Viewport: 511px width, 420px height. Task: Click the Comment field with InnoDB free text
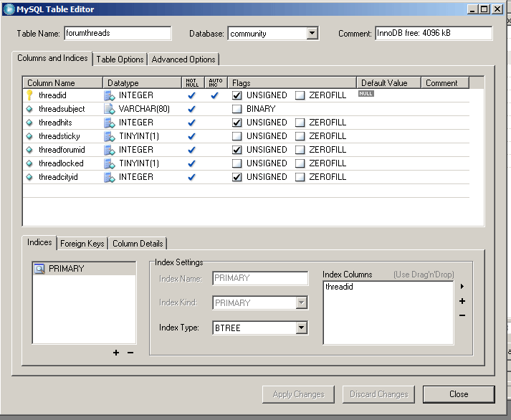click(434, 33)
